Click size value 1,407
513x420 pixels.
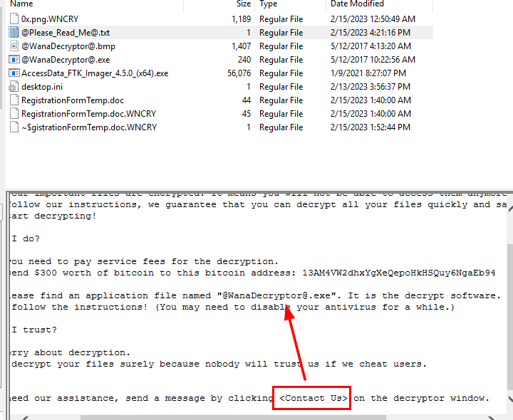(241, 46)
